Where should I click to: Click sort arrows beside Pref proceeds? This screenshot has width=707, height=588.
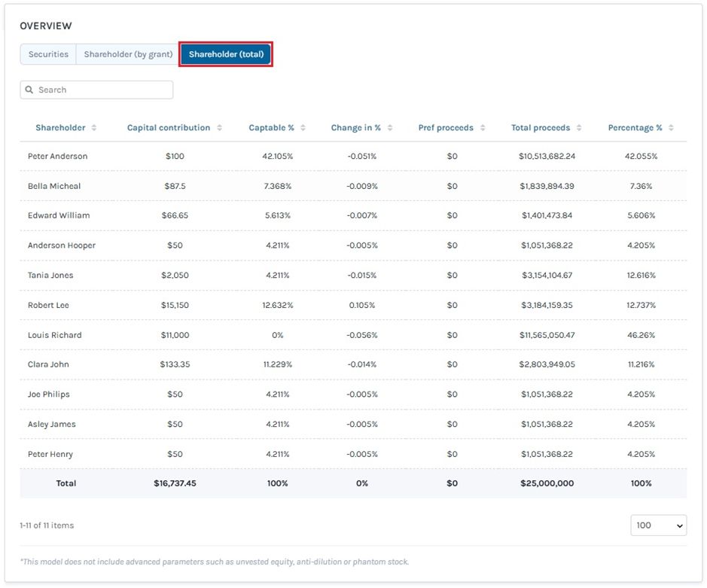483,128
